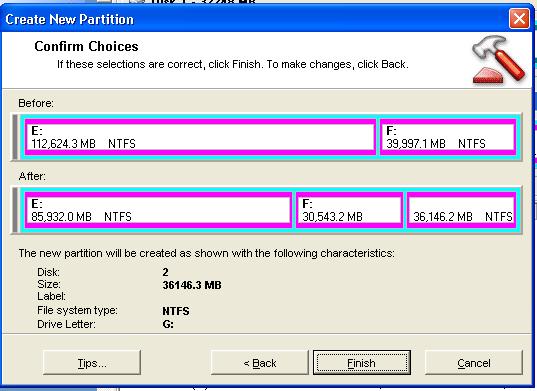Click the Drive Letter G: value
This screenshot has height=391, width=537.
click(x=168, y=324)
